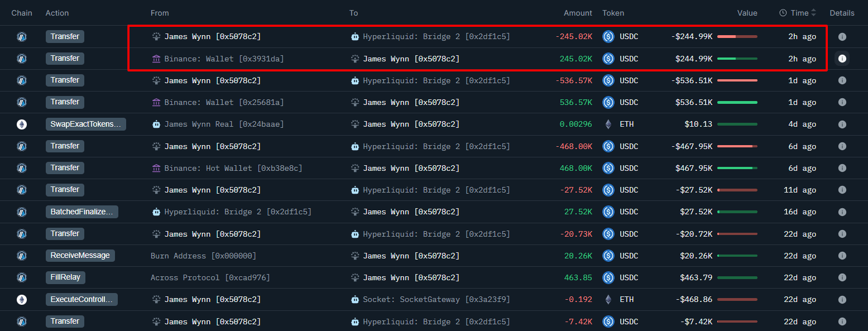
Task: Select the 463.85 amount cell
Action: (578, 277)
